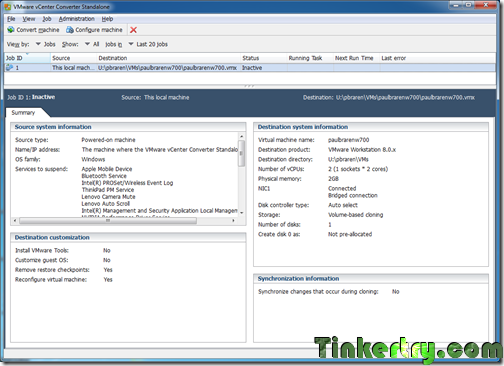Screen dimensions: 504x366
Task: Open the View by Jobs dropdown
Action: 45,44
